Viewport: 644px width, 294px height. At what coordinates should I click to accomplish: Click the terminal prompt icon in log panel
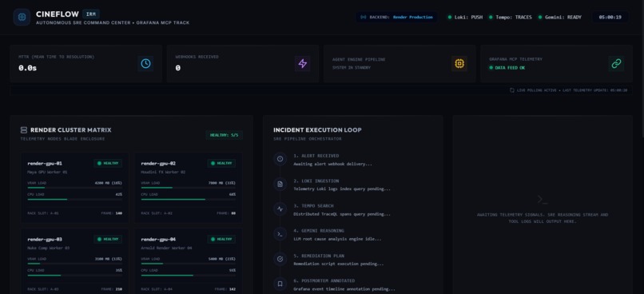coord(543,200)
